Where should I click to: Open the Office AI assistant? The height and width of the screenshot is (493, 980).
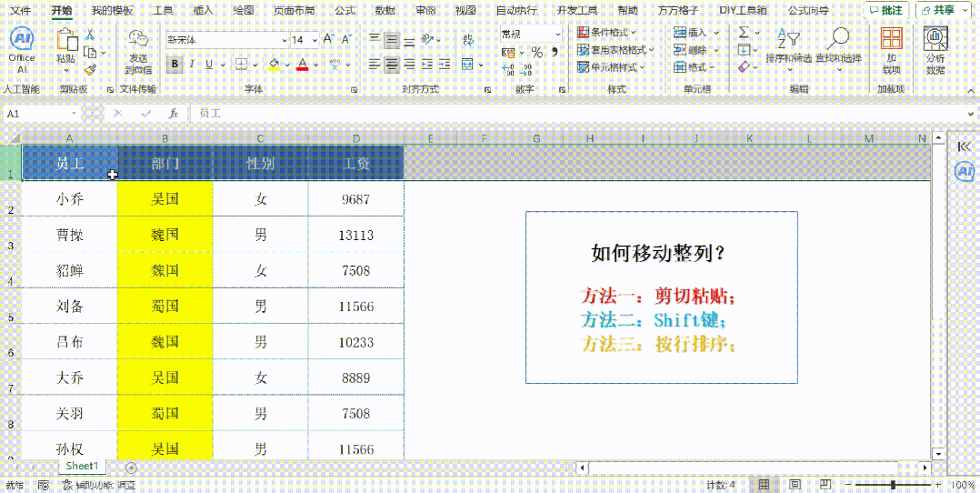tap(22, 50)
